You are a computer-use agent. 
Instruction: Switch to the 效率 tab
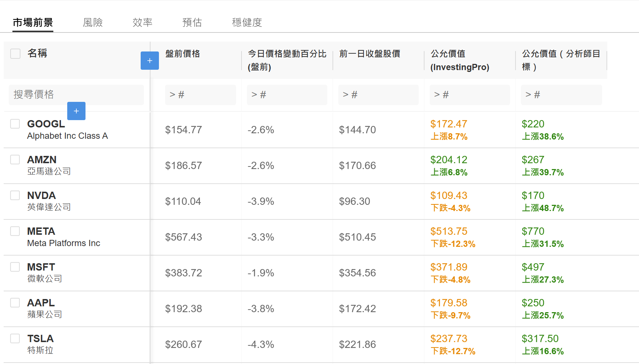[x=142, y=23]
